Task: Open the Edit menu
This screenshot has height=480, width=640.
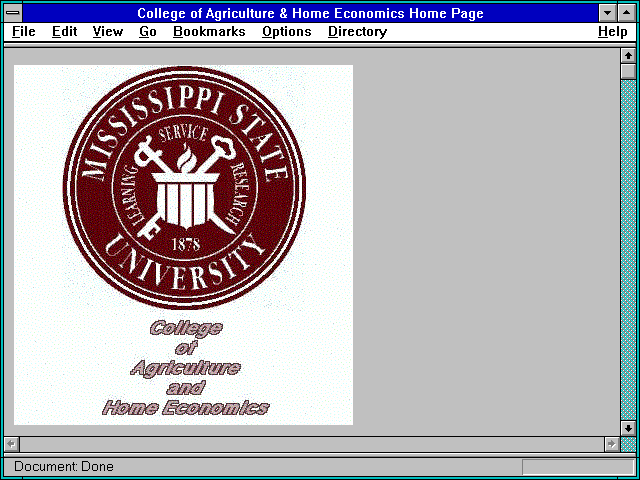Action: tap(64, 32)
